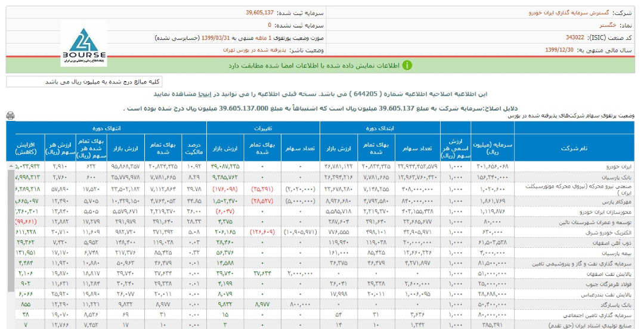Viewport: 644px width, 329px height.
Task: Click the ارزش هر سهم (ریال) column header
Action: (x=60, y=148)
